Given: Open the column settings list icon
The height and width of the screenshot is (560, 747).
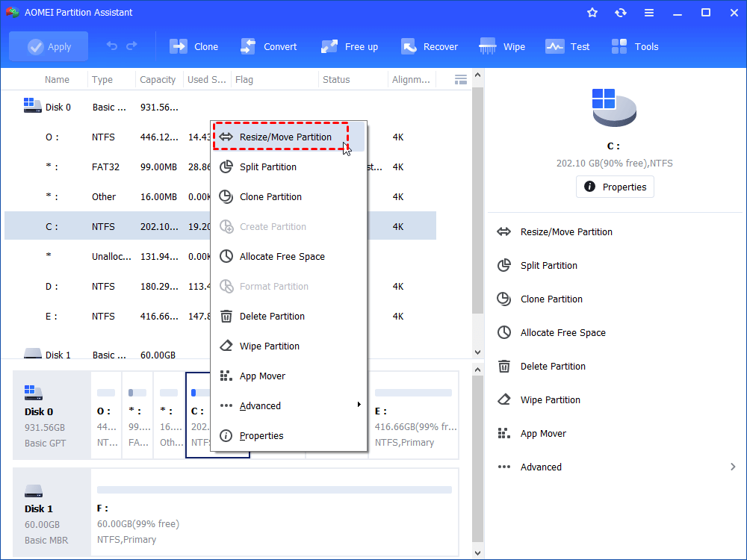Looking at the screenshot, I should (x=461, y=80).
